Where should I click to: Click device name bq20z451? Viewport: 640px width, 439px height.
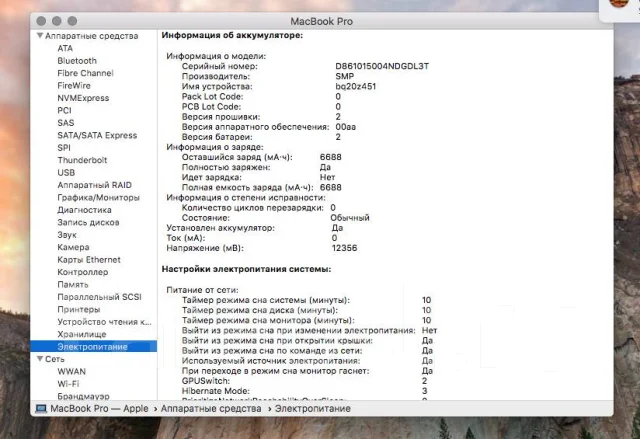[x=356, y=86]
